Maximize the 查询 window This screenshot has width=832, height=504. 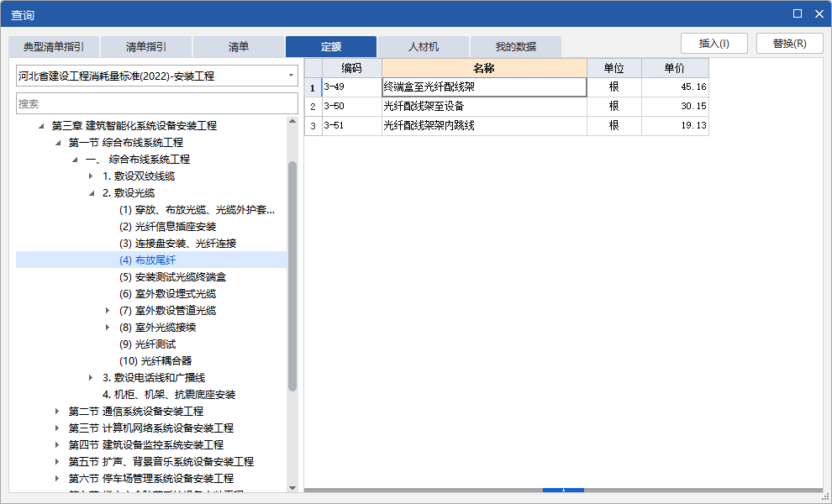tap(798, 13)
